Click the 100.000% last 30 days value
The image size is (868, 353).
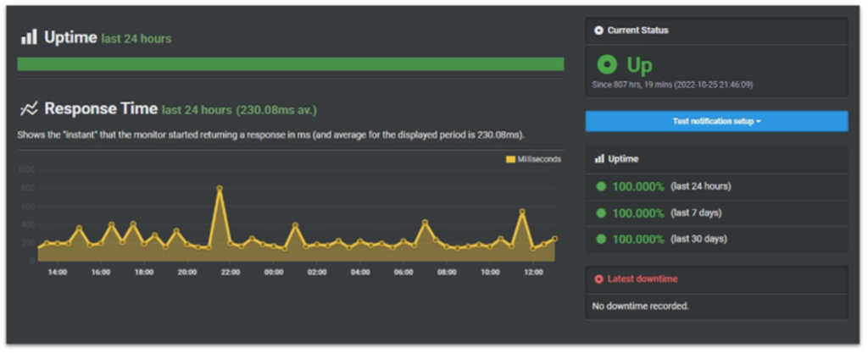click(x=637, y=239)
